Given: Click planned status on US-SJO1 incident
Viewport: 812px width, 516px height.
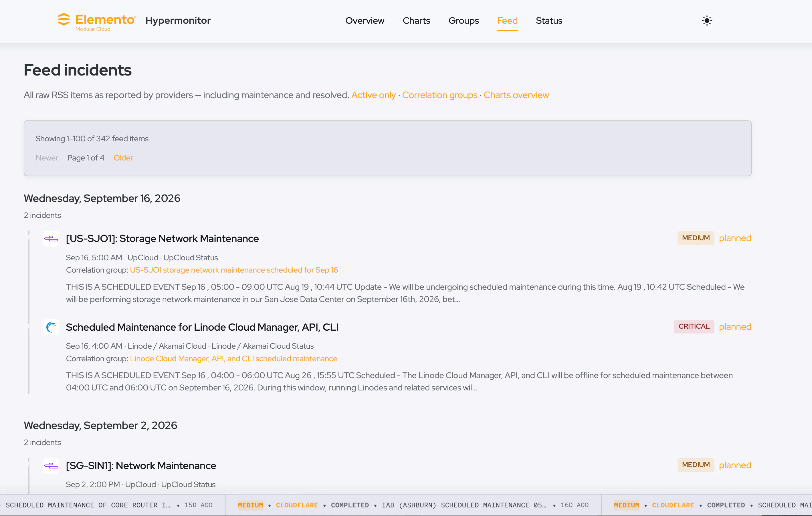Looking at the screenshot, I should coord(735,238).
